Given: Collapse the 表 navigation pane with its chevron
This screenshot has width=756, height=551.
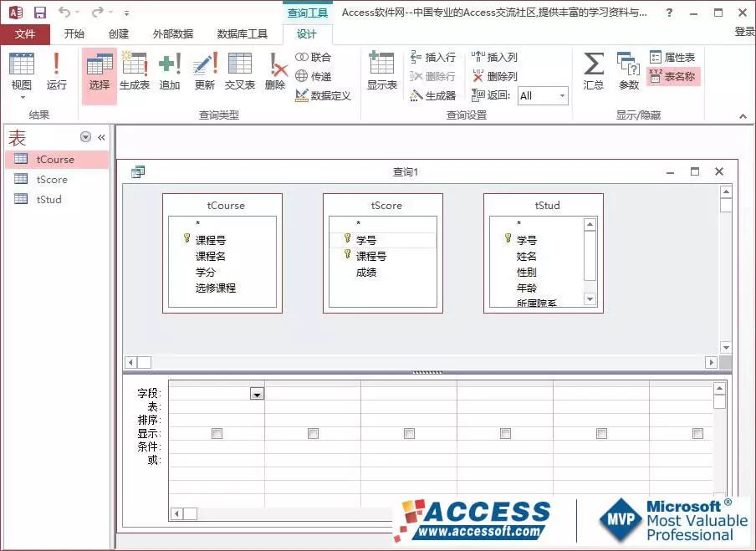Looking at the screenshot, I should pos(100,137).
